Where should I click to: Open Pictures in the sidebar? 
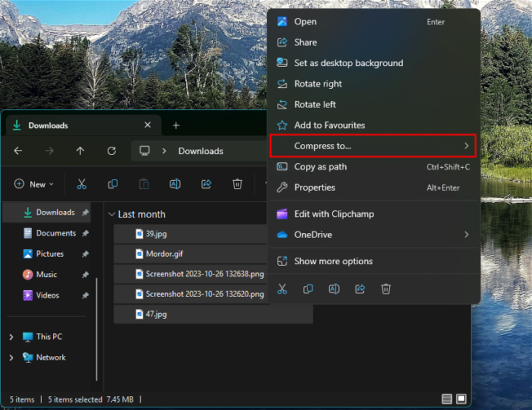point(49,254)
